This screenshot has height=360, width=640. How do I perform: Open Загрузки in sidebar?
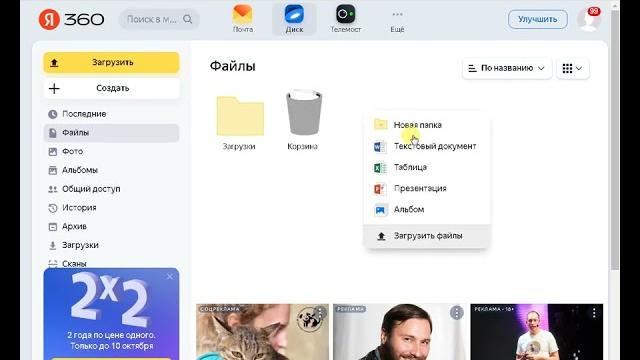tap(111, 245)
